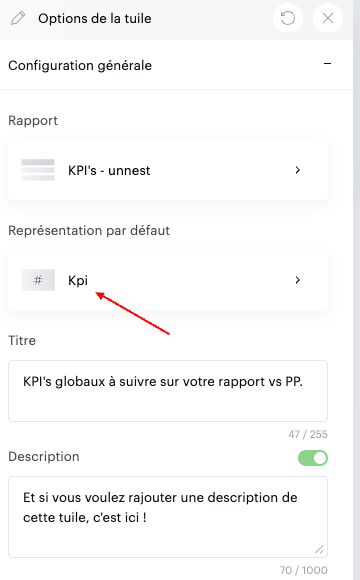Click the Options de la tuile title
360x580 pixels.
point(95,18)
